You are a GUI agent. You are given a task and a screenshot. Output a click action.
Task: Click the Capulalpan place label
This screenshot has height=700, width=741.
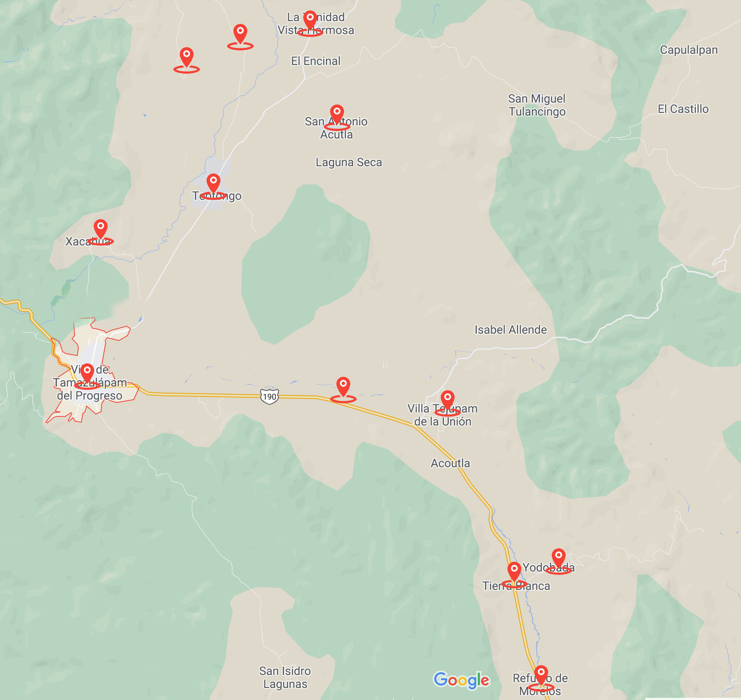689,50
